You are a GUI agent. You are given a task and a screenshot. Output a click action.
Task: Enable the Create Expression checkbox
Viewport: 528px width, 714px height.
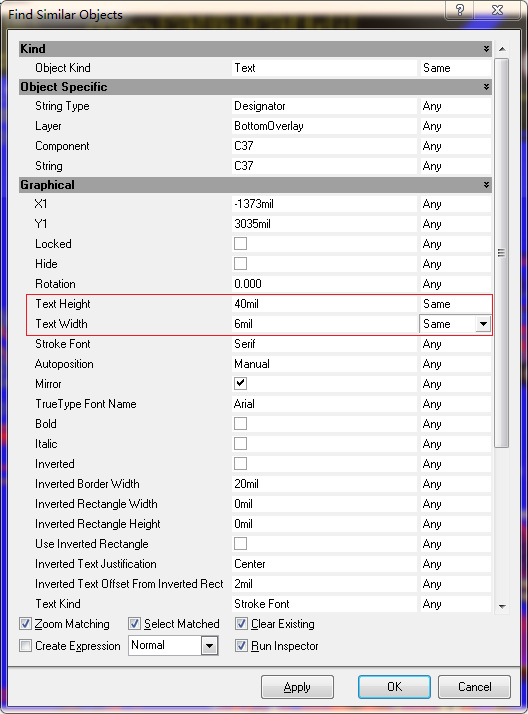25,646
